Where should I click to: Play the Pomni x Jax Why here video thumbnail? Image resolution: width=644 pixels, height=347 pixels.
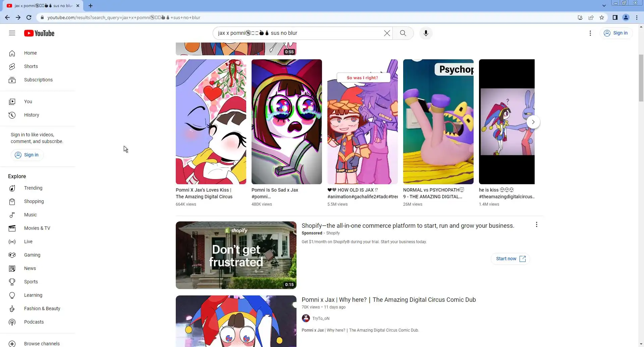point(236,321)
